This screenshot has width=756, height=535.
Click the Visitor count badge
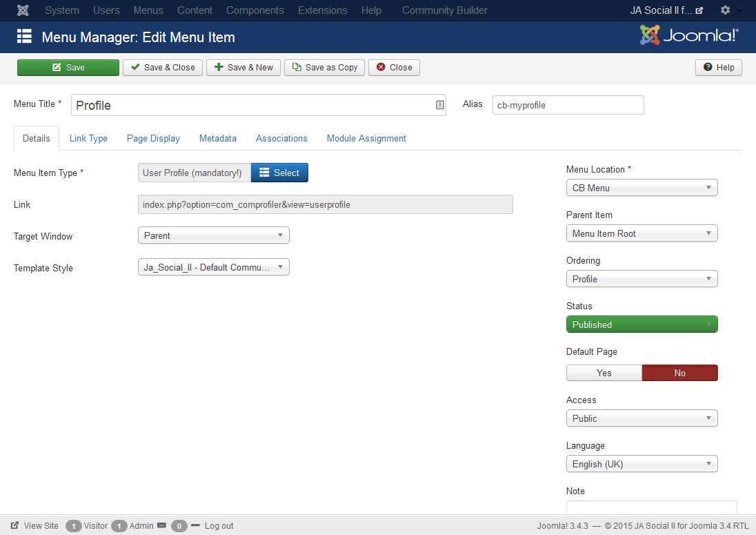click(x=74, y=526)
